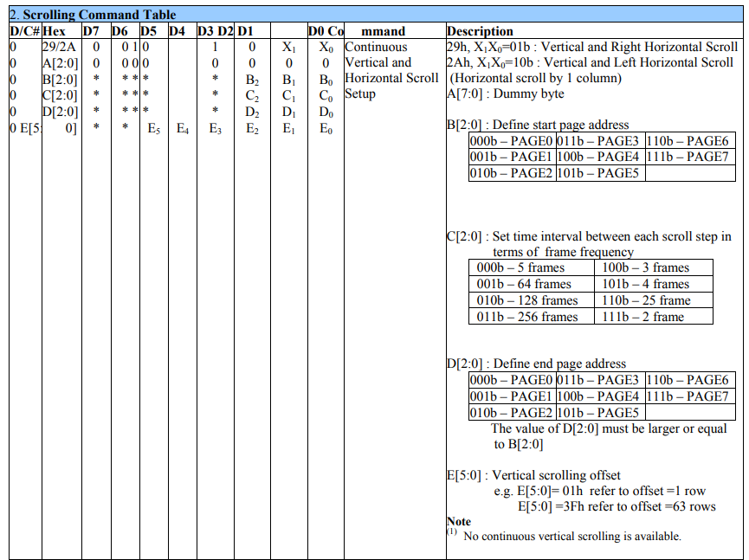Click the X0 bit cell

[326, 48]
